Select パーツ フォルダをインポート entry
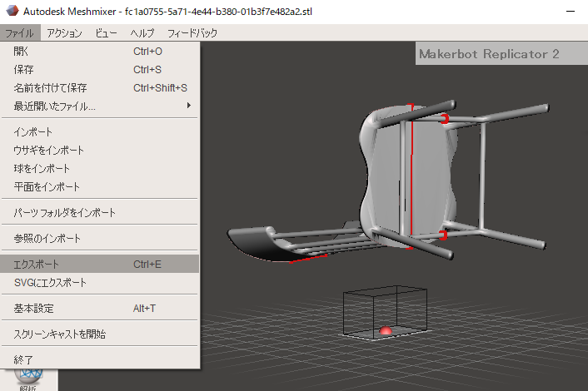Image resolution: width=588 pixels, height=391 pixels. (x=100, y=212)
